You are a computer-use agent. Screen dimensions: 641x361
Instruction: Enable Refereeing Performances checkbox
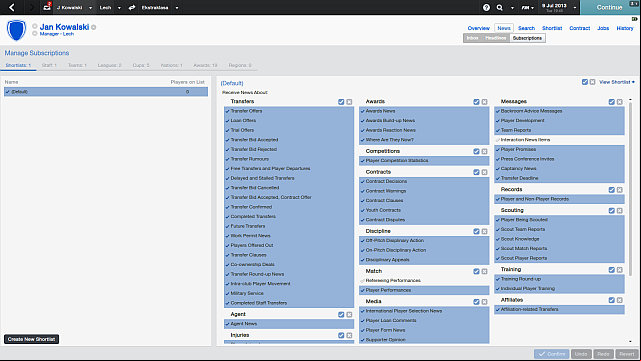[x=362, y=281]
